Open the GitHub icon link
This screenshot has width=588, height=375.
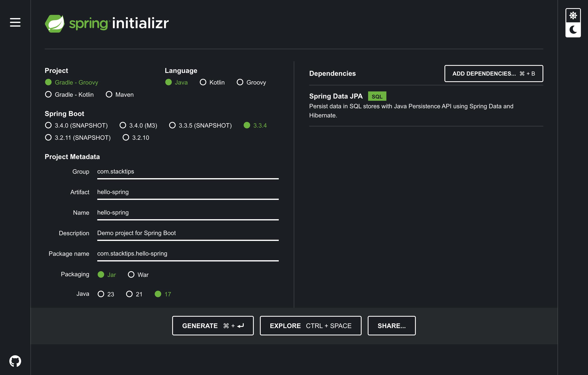click(15, 361)
